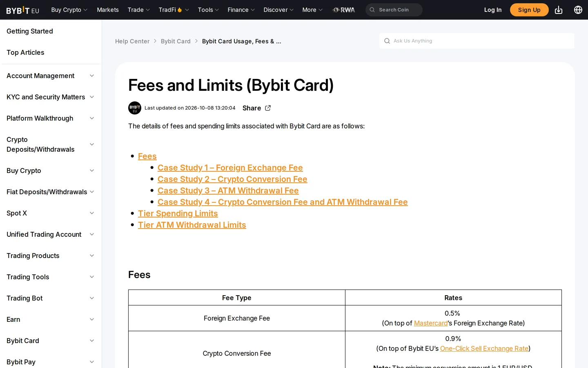Jump to the Fees anchor link
This screenshot has width=588, height=368.
click(x=147, y=156)
